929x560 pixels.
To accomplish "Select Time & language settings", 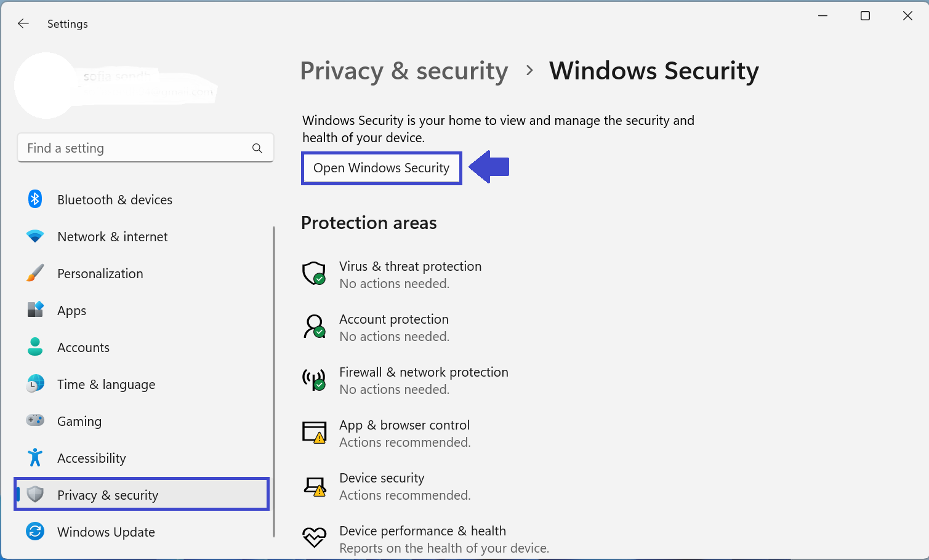I will (106, 385).
